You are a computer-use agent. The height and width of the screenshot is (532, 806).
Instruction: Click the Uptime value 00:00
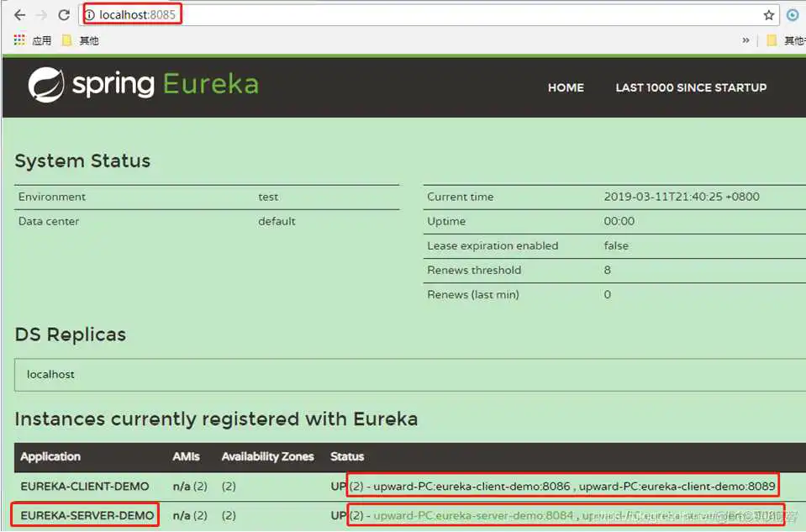coord(619,221)
